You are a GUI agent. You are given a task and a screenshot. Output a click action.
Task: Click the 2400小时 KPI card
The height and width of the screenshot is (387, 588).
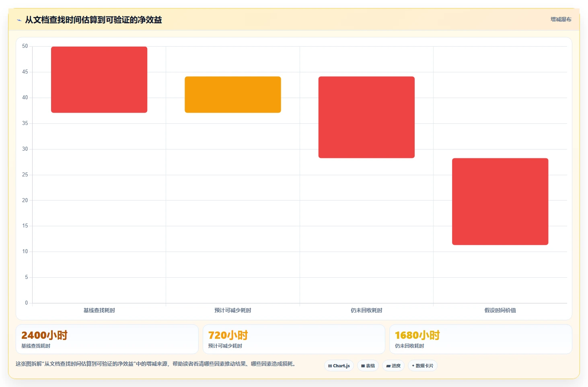click(107, 339)
